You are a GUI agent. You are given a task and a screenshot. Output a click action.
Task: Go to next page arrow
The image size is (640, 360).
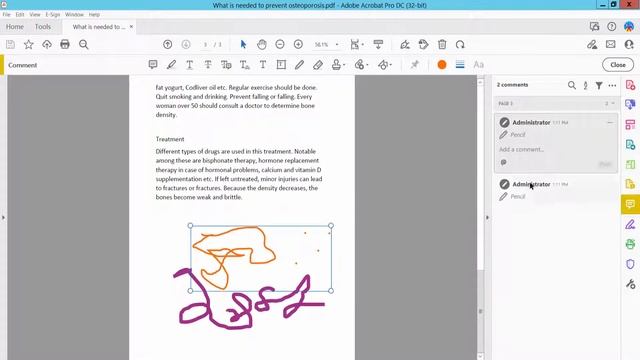pos(186,44)
